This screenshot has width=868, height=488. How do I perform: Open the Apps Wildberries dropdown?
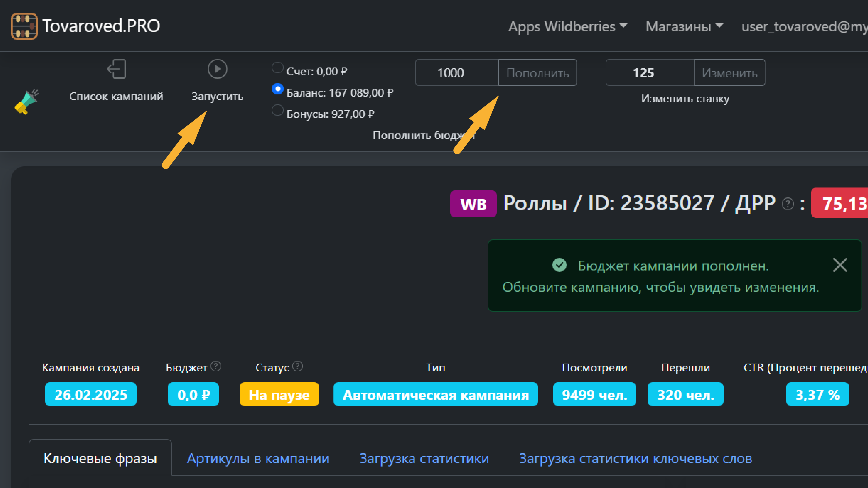[x=567, y=26]
